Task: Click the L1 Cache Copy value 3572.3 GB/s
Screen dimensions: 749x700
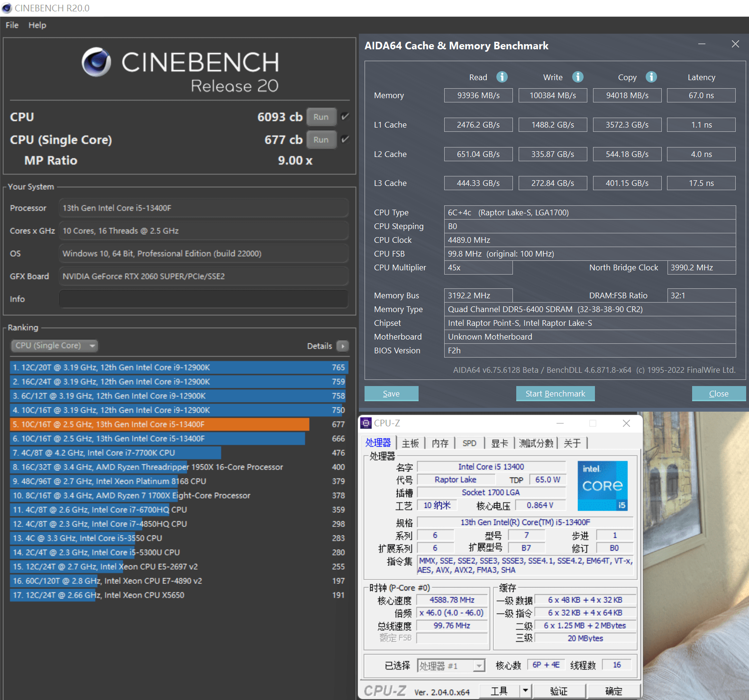Action: point(627,125)
